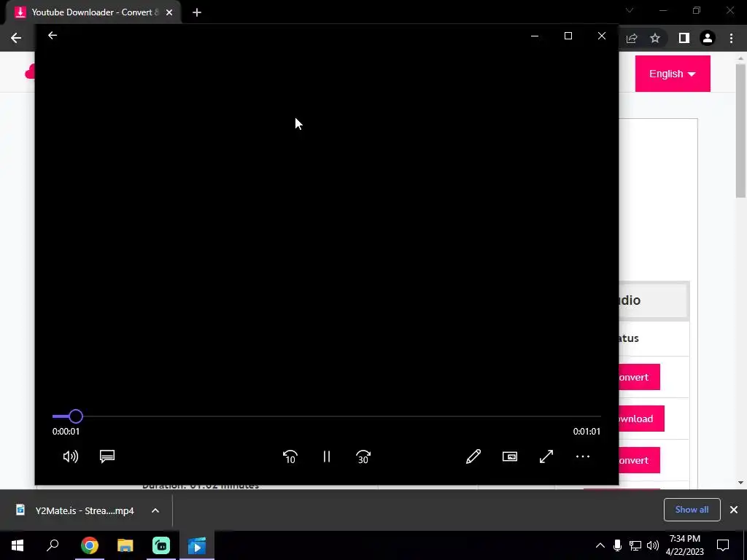Screen dimensions: 747x560
Task: Select the Youtube Downloader tab
Action: (93, 12)
